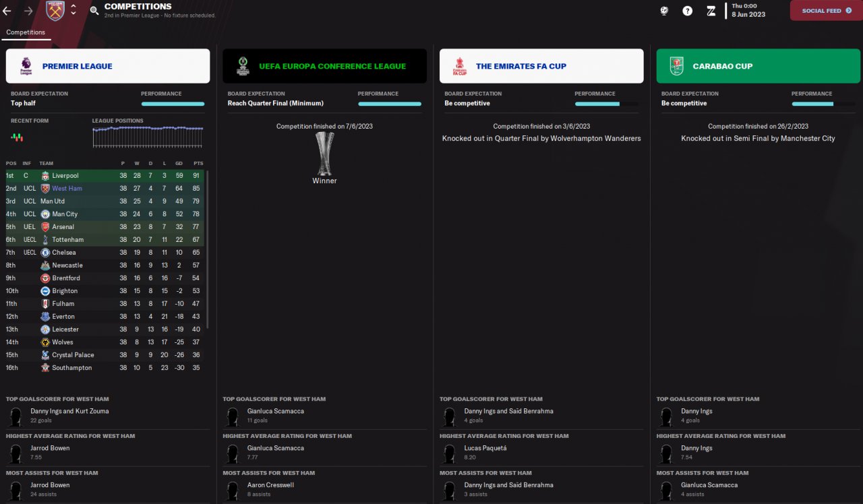The width and height of the screenshot is (863, 504).
Task: Open Lucas Paquetá's profile link
Action: [485, 448]
